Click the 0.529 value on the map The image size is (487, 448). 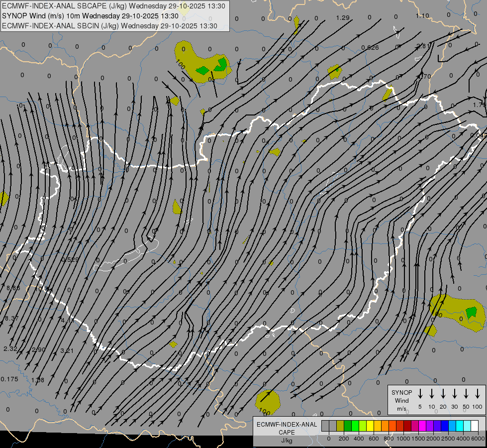pos(70,260)
